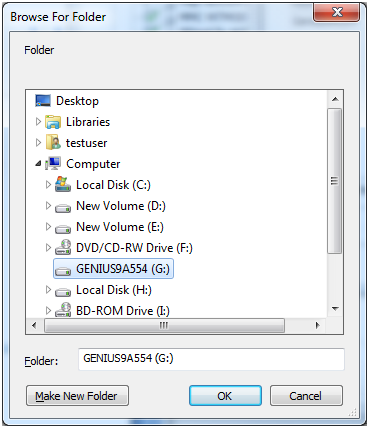The width and height of the screenshot is (369, 428).
Task: Click the testuser profile folder icon
Action: 53,143
